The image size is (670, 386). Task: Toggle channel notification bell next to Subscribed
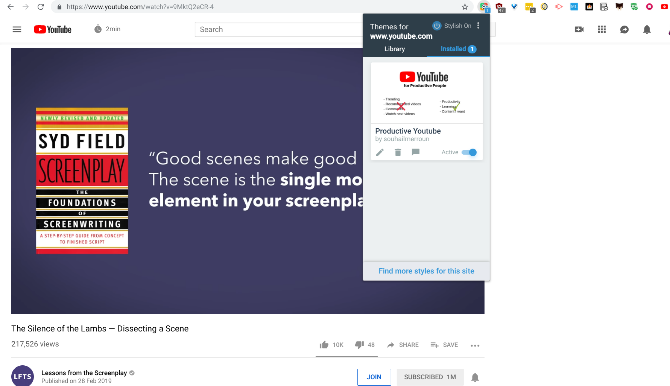click(x=475, y=377)
